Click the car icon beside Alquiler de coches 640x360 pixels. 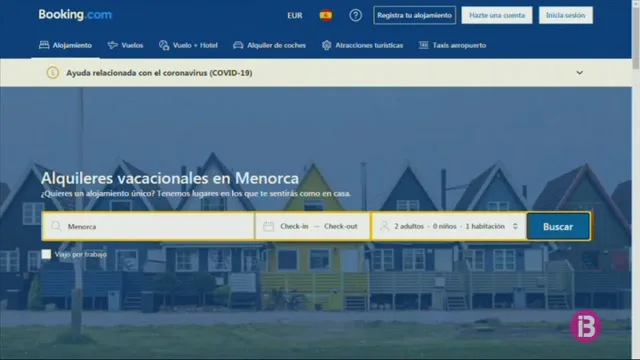tap(238, 45)
